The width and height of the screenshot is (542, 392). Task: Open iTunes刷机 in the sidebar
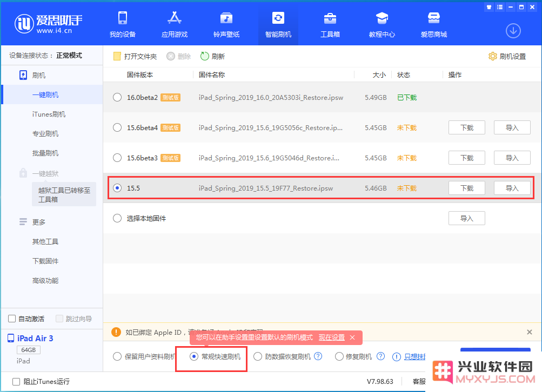click(x=49, y=114)
